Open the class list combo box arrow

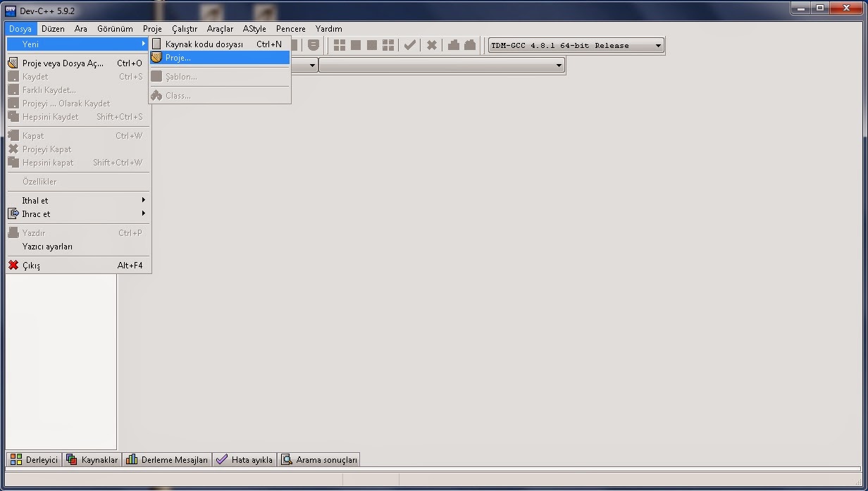pyautogui.click(x=313, y=65)
